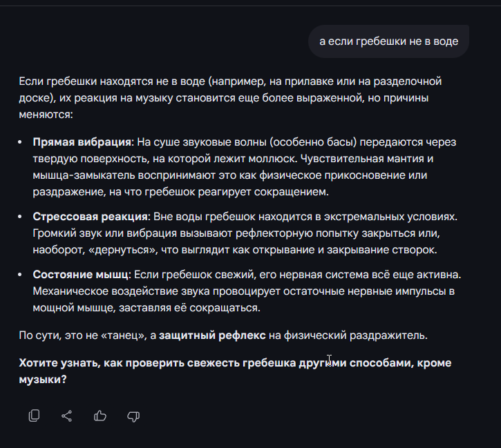Copy the response with the copy icon
The image size is (501, 448).
34,416
